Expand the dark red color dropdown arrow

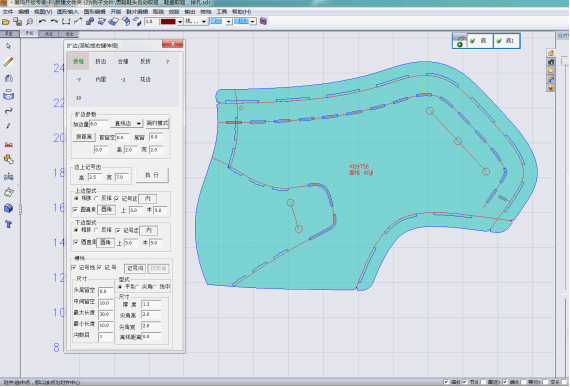(x=180, y=22)
